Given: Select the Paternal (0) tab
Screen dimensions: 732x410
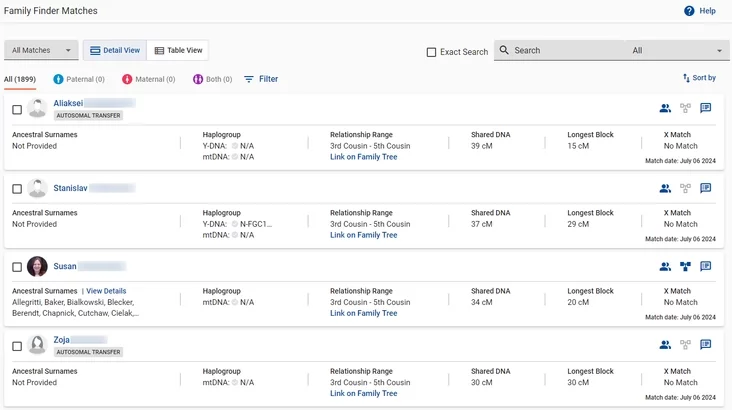Looking at the screenshot, I should pyautogui.click(x=79, y=79).
